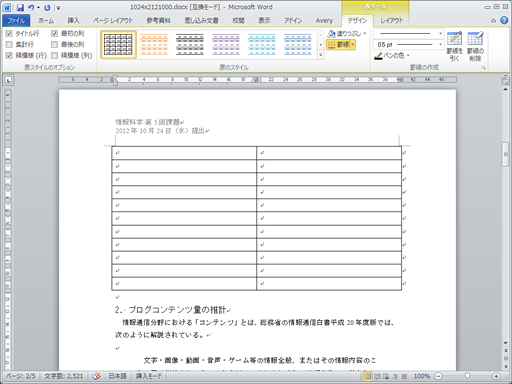Image resolution: width=512 pixels, height=384 pixels.
Task: Click the Undo arrow icon
Action: pyautogui.click(x=31, y=7)
